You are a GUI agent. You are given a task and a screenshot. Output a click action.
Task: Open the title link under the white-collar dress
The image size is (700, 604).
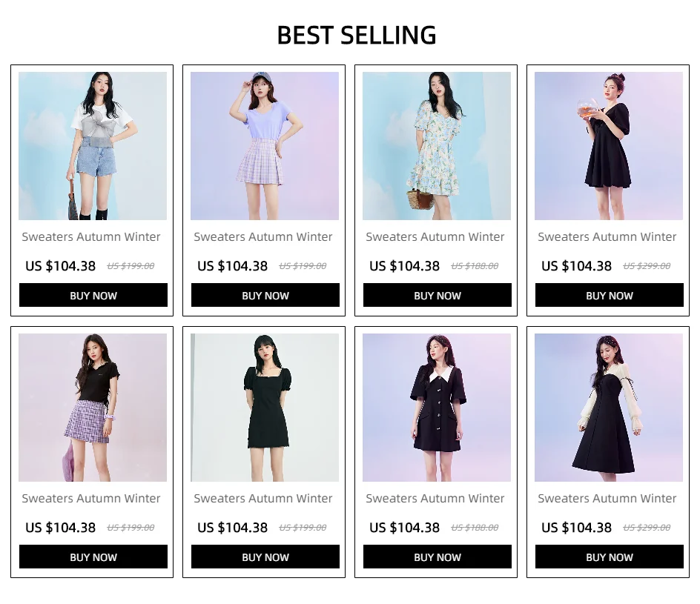click(x=435, y=498)
